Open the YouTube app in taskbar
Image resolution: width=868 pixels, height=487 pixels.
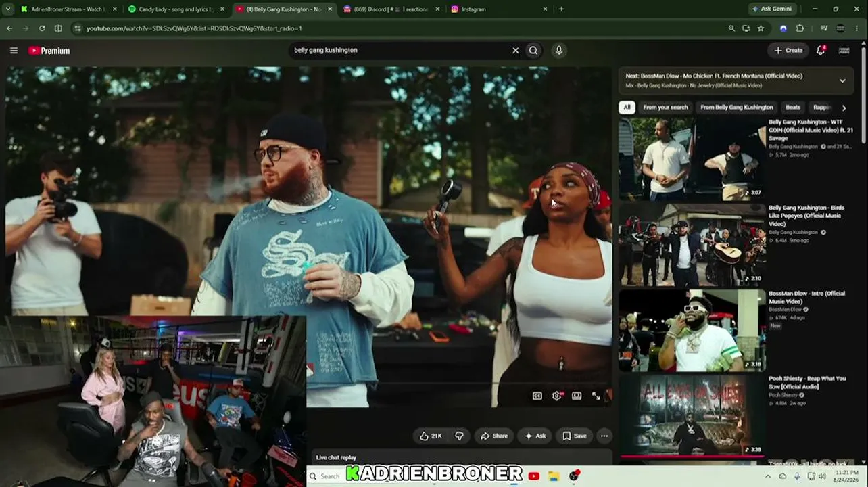click(x=534, y=476)
